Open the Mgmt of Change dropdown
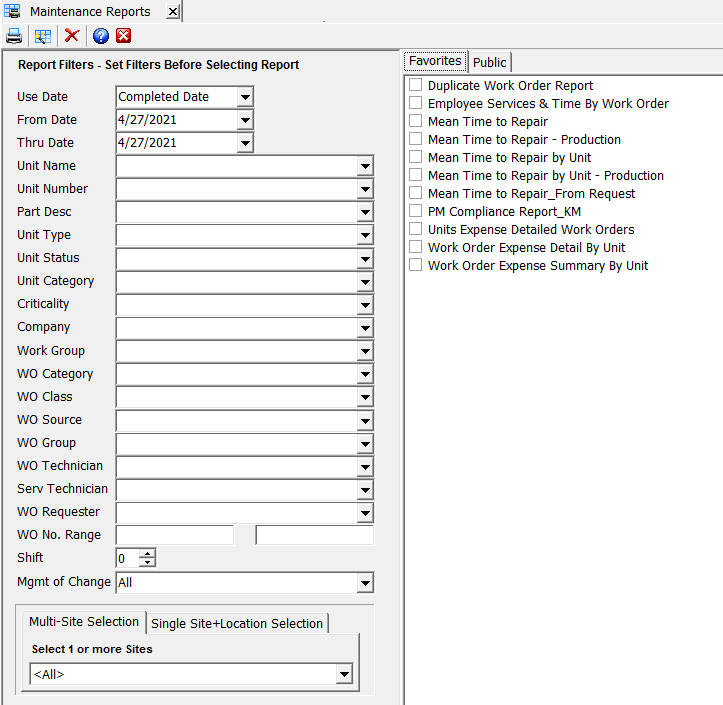 click(x=365, y=583)
